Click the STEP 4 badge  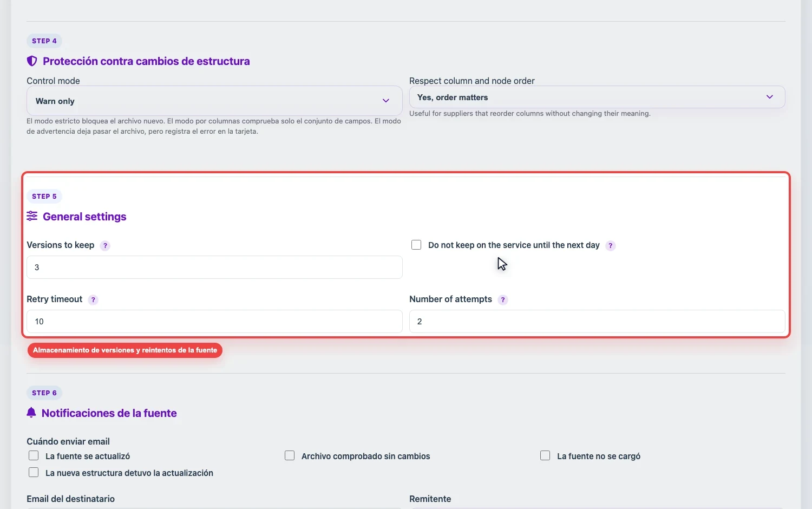44,41
